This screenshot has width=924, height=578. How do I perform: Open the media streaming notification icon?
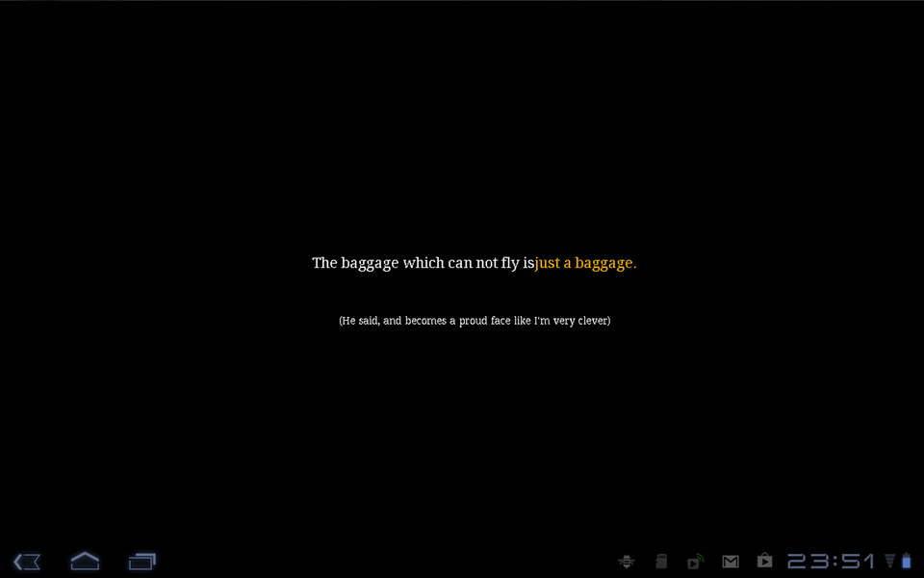695,561
